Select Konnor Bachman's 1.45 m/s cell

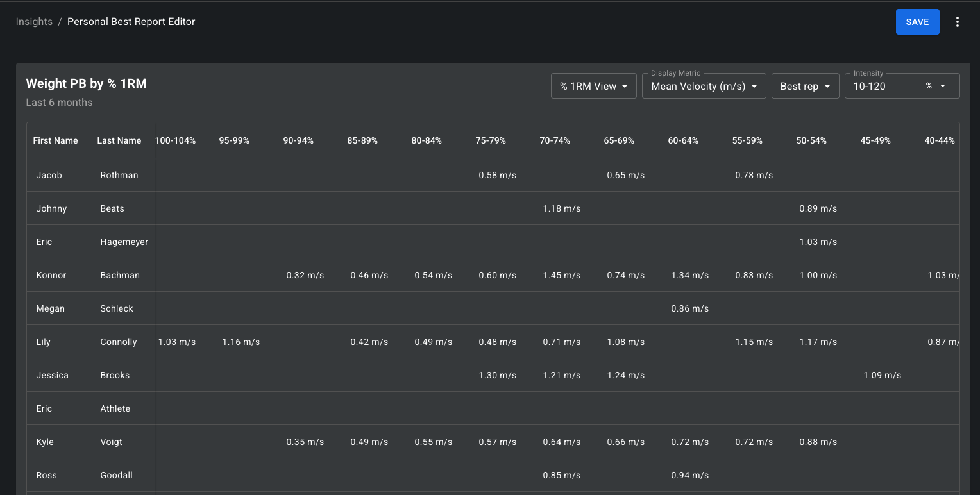pyautogui.click(x=562, y=275)
